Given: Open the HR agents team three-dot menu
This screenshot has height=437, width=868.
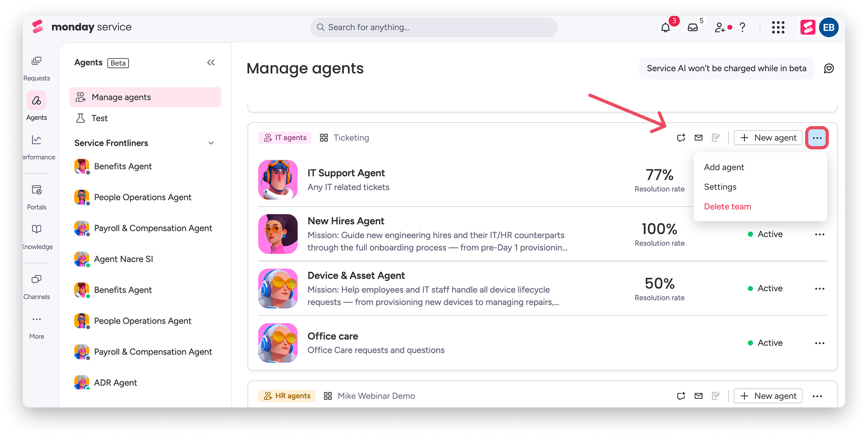Looking at the screenshot, I should click(817, 396).
